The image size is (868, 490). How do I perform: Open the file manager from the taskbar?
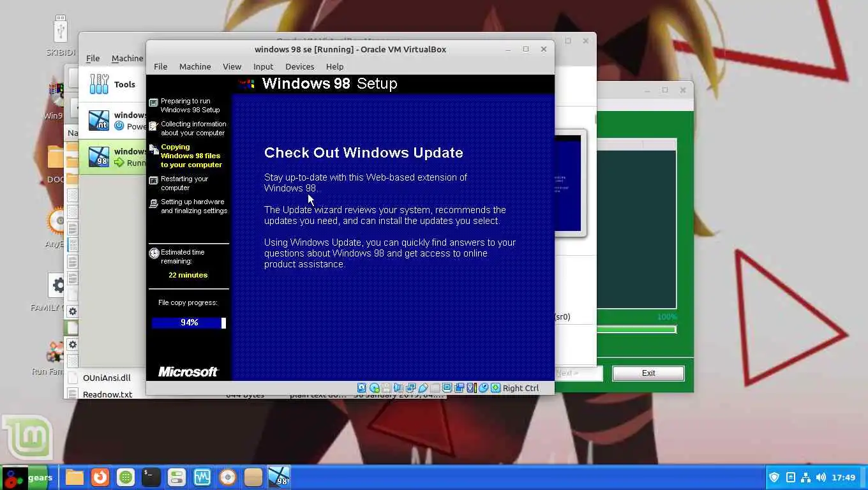tap(75, 477)
